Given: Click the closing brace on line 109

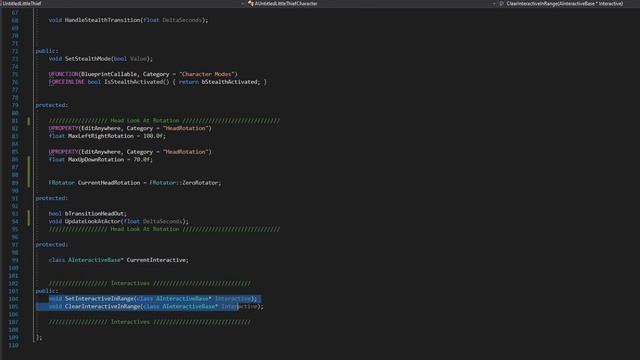Looking at the screenshot, I should (x=38, y=338).
